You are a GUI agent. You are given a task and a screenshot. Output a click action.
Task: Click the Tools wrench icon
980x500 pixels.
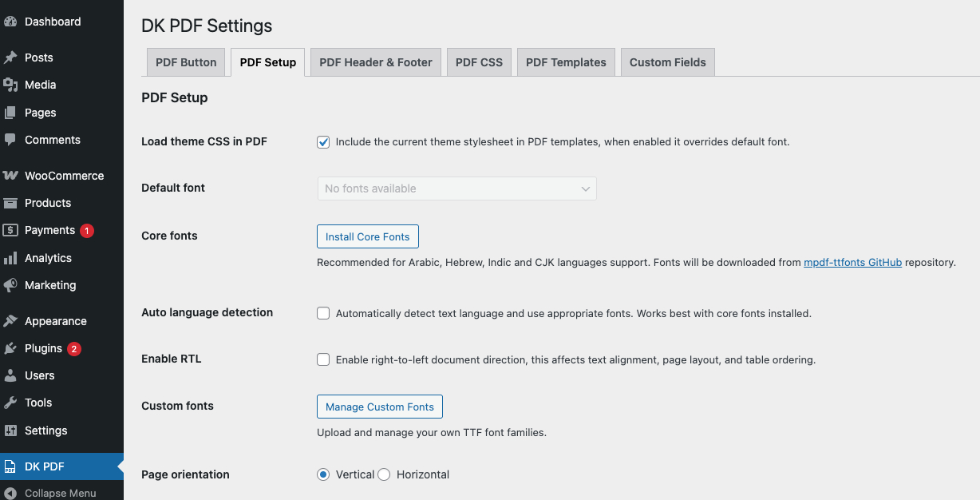coord(10,403)
